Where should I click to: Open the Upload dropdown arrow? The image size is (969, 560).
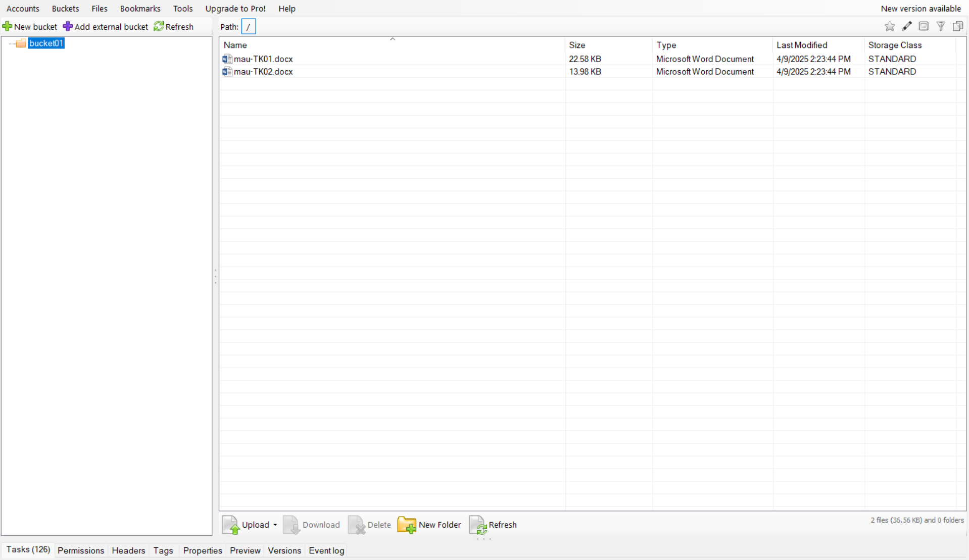pyautogui.click(x=275, y=525)
